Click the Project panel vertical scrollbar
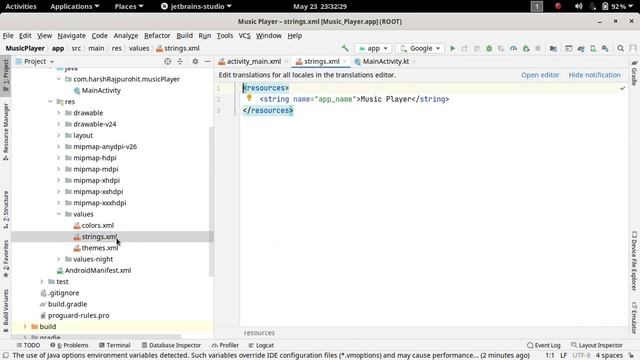 click(x=211, y=201)
